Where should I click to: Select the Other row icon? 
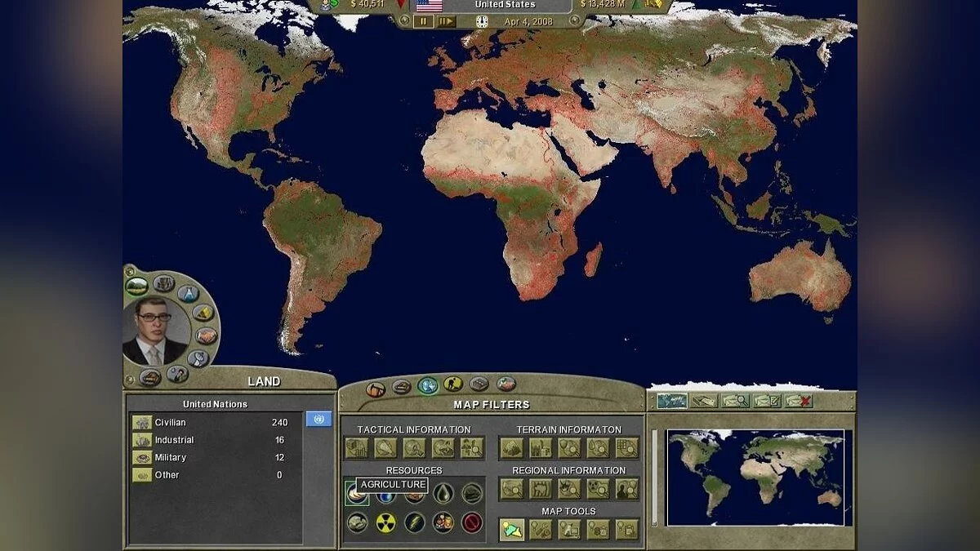click(142, 474)
